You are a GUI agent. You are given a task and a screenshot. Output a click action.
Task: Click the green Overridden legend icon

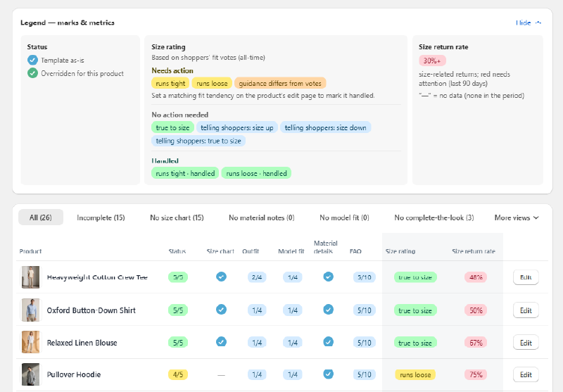coord(32,73)
